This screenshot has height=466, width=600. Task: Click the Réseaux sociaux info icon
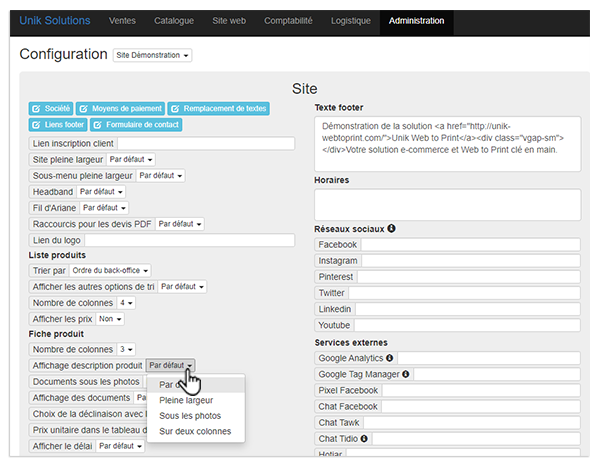pos(391,229)
